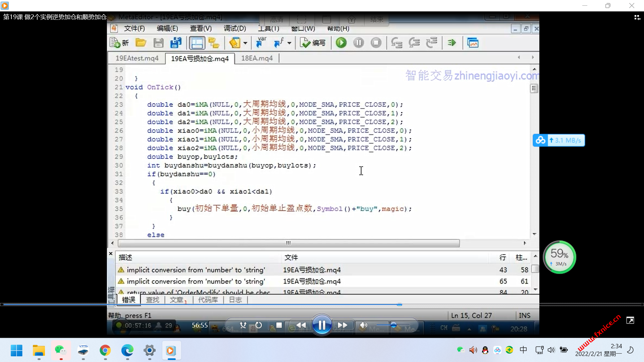Start debugging with green play icon
The height and width of the screenshot is (362, 644).
pos(341,43)
